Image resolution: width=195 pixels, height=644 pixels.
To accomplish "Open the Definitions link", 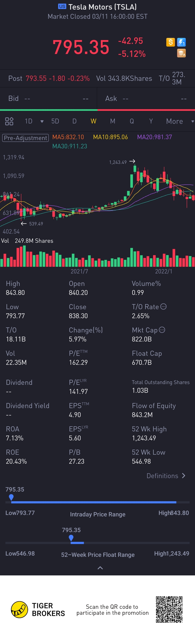I will pyautogui.click(x=166, y=476).
